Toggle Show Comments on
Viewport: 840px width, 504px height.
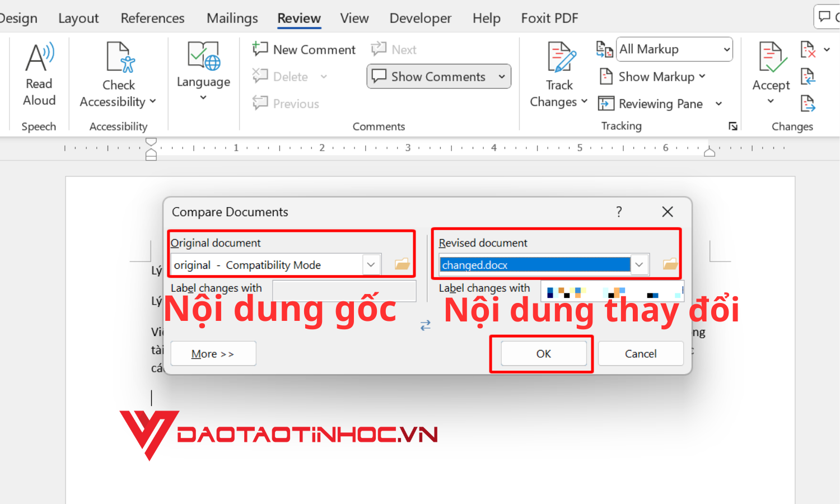[x=438, y=76]
